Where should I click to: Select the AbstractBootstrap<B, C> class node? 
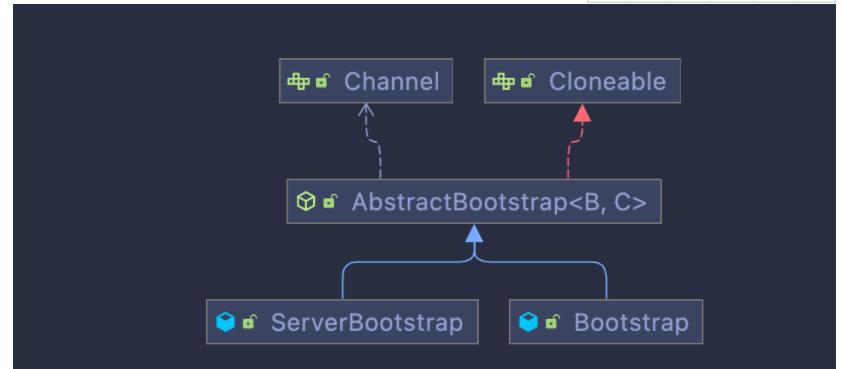(474, 201)
